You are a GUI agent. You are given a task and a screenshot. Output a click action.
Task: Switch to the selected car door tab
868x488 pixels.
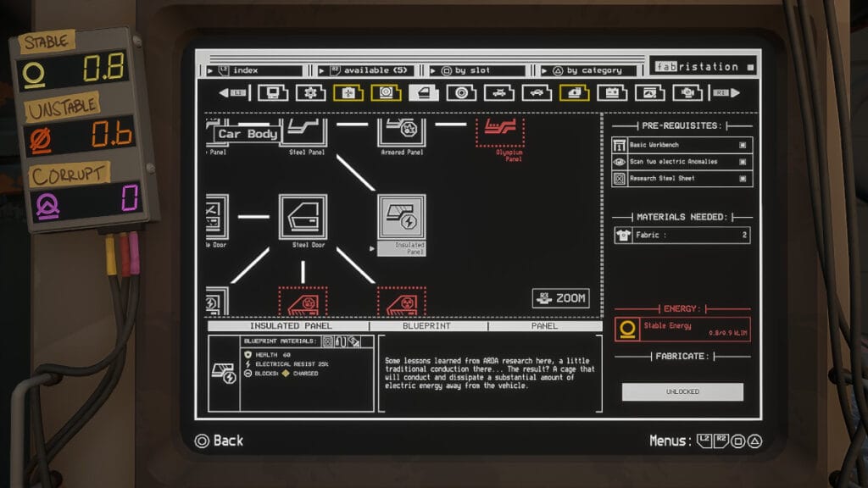424,92
